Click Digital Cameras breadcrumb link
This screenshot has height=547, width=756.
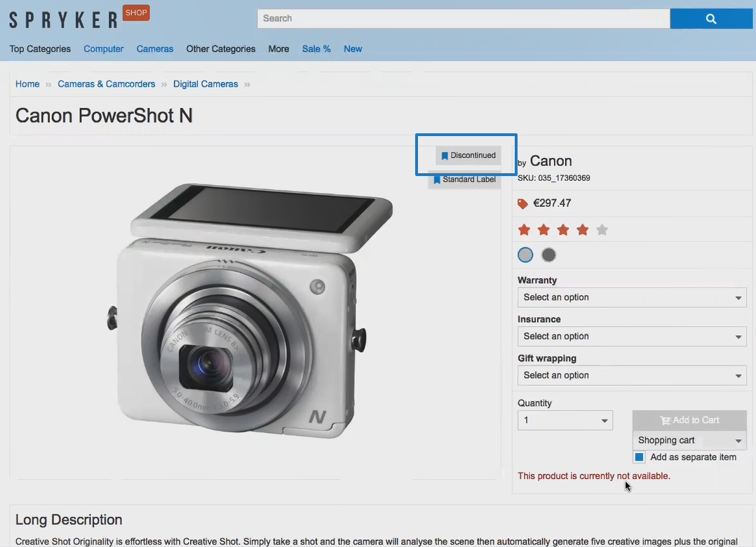click(205, 84)
